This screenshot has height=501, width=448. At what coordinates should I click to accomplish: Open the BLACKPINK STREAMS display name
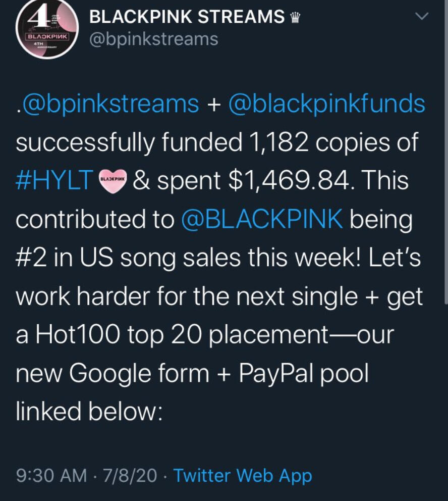(187, 17)
